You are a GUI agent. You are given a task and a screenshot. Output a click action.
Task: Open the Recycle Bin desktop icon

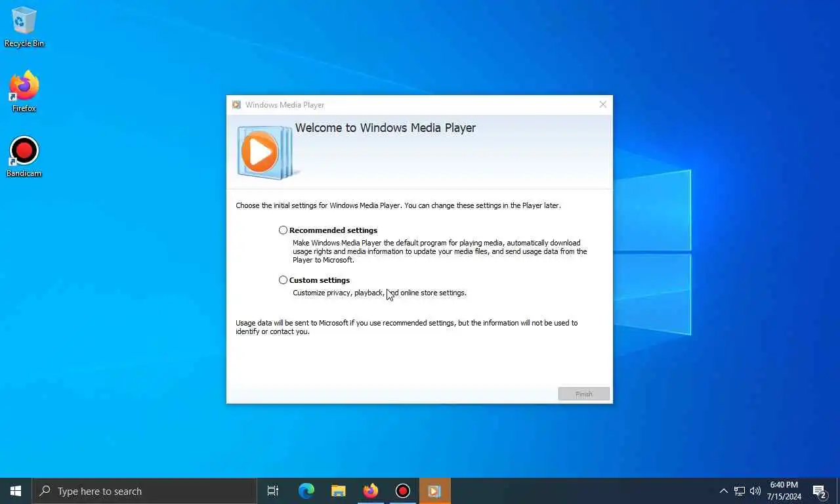coord(24,28)
